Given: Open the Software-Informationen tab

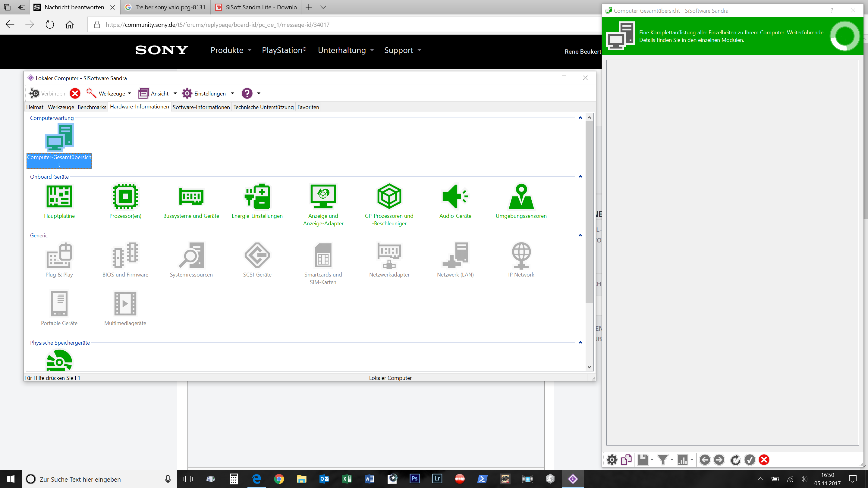Looking at the screenshot, I should click(x=201, y=107).
